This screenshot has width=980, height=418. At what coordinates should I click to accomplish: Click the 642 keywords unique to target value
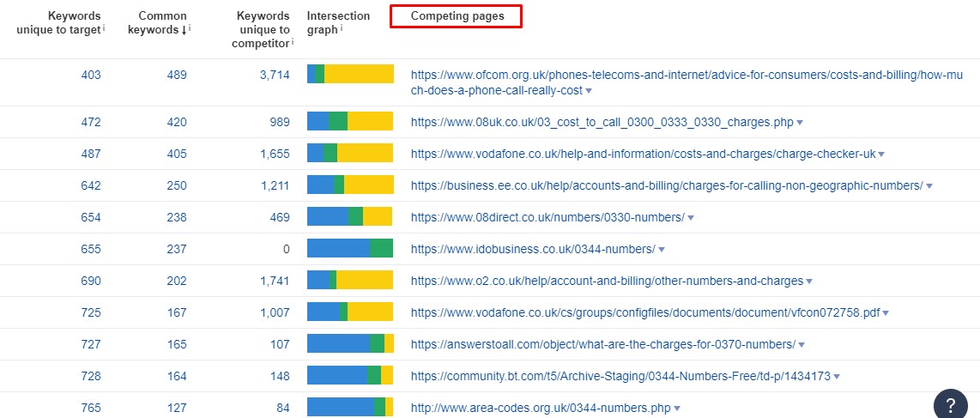91,186
